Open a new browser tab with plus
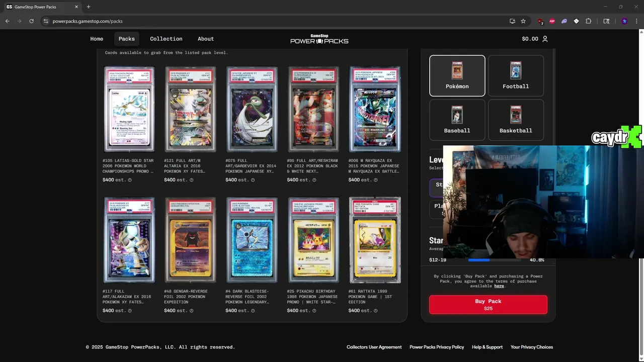 pos(89,7)
